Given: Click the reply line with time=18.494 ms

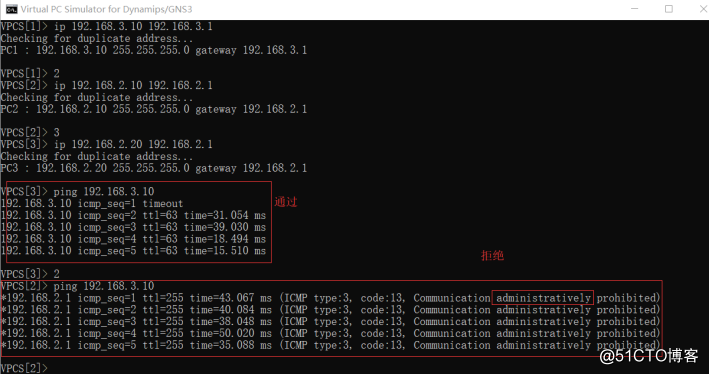Looking at the screenshot, I should [133, 239].
